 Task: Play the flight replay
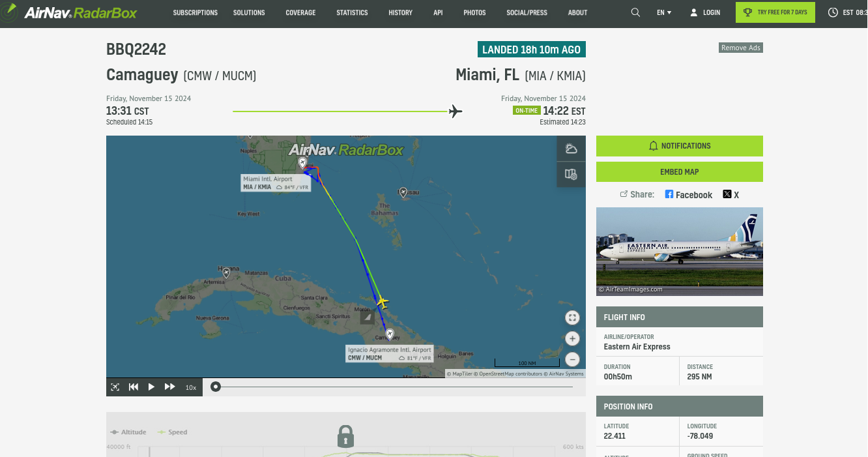click(x=151, y=387)
